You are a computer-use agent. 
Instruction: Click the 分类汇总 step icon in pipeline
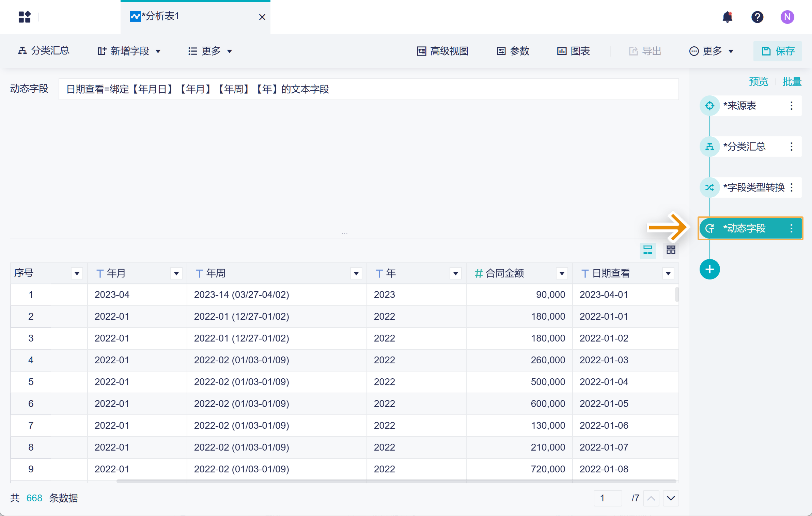click(709, 147)
